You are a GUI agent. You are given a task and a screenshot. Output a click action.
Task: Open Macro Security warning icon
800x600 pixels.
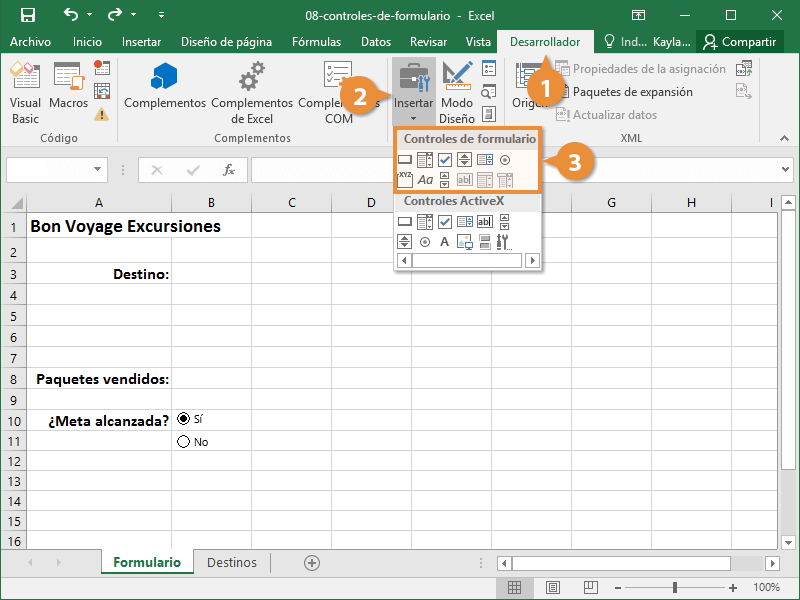click(x=102, y=114)
